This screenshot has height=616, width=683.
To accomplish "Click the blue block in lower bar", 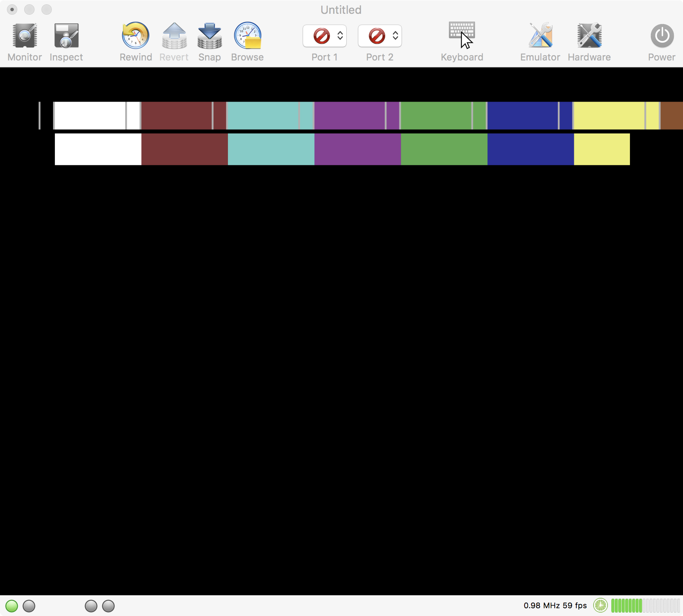I will click(x=531, y=149).
